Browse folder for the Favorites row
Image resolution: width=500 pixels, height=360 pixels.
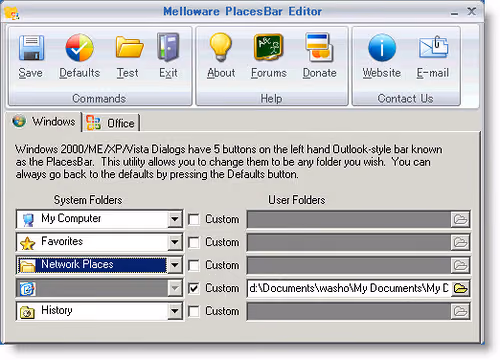460,242
